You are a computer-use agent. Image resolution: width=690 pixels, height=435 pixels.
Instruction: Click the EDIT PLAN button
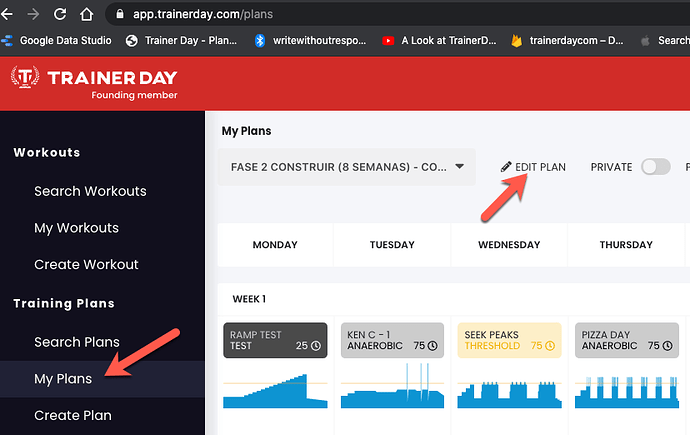coord(533,167)
